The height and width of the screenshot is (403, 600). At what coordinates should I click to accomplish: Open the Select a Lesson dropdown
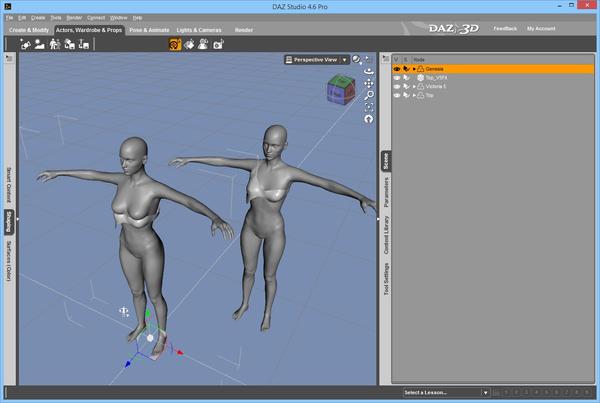point(446,393)
